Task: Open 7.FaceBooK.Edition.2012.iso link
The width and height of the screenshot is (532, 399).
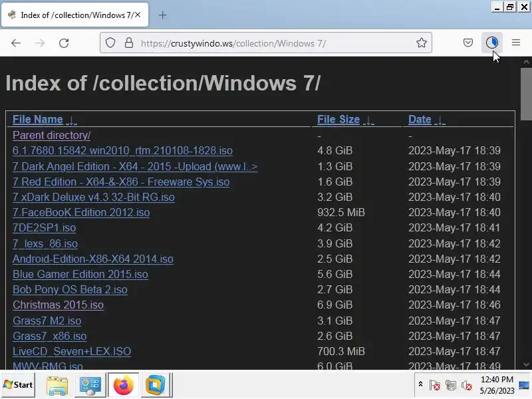Action: coord(81,212)
